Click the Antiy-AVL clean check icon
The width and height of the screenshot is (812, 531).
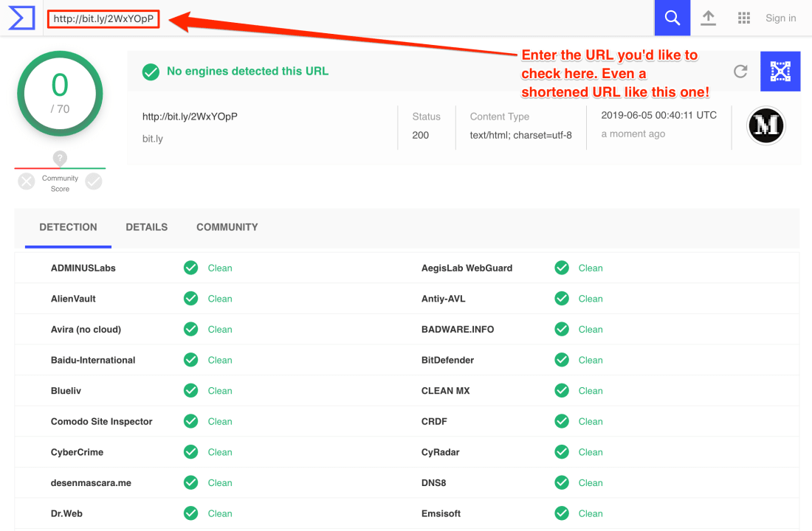click(x=561, y=299)
